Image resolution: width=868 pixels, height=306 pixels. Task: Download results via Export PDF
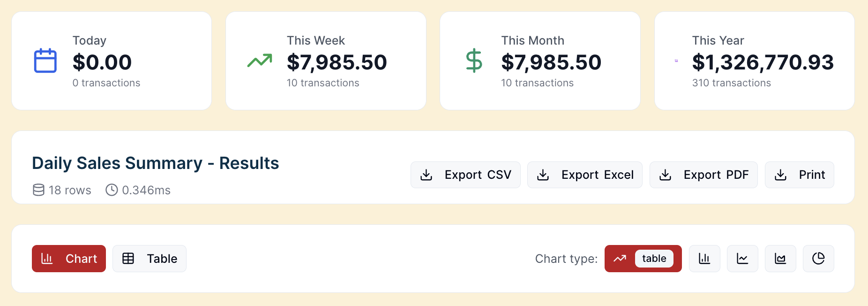point(703,175)
